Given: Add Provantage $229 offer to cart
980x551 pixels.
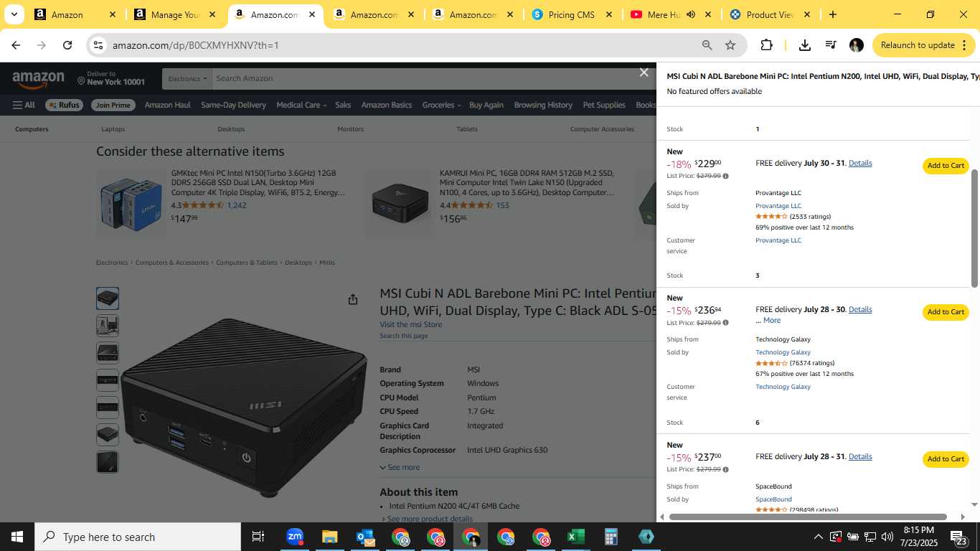Looking at the screenshot, I should click(946, 166).
